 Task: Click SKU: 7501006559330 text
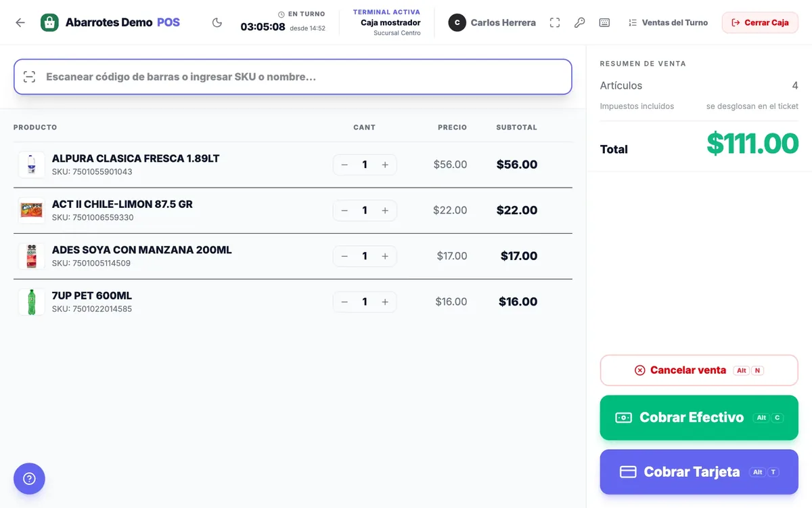tap(93, 218)
